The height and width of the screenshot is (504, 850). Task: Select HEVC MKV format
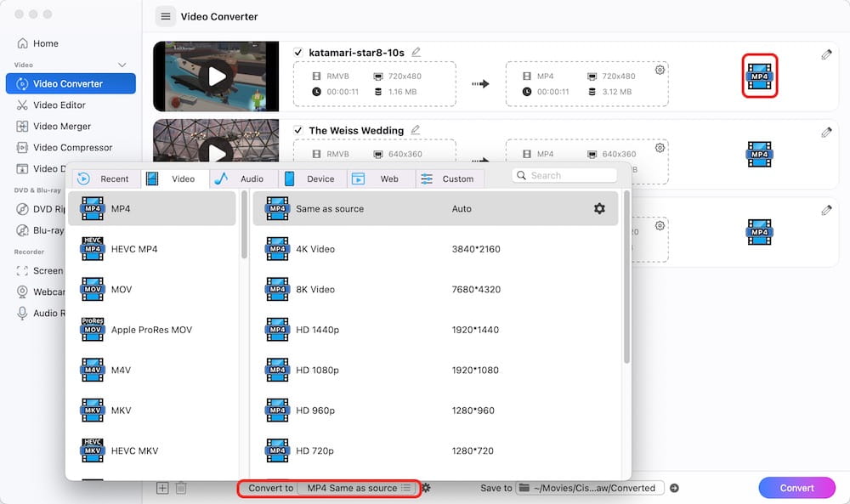coord(152,451)
